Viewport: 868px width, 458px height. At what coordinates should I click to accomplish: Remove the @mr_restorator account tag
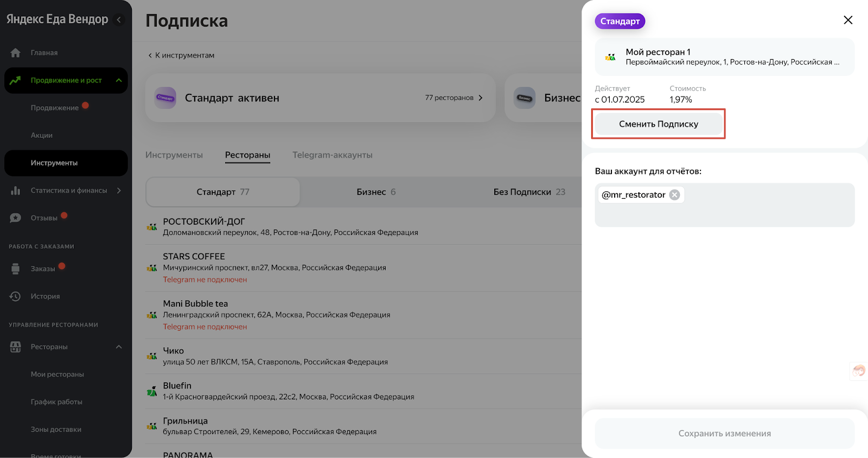tap(674, 195)
